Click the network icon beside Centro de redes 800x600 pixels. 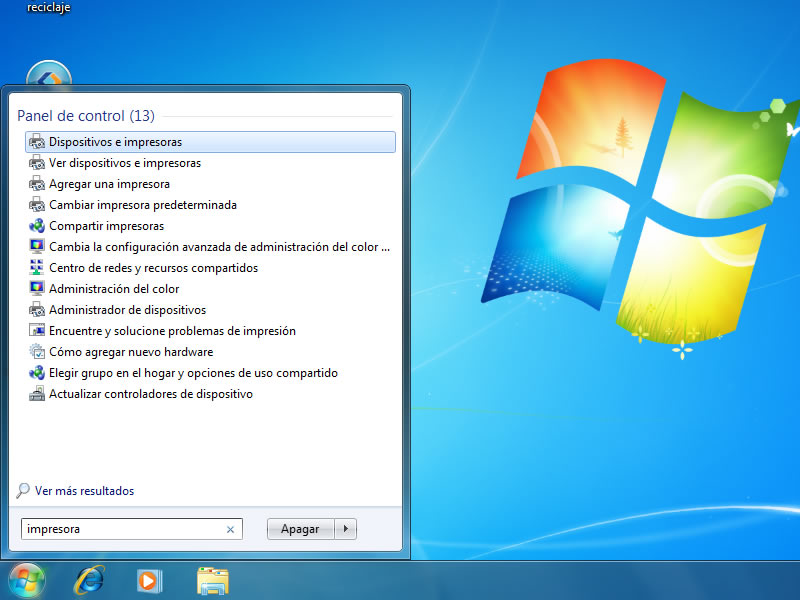click(37, 267)
